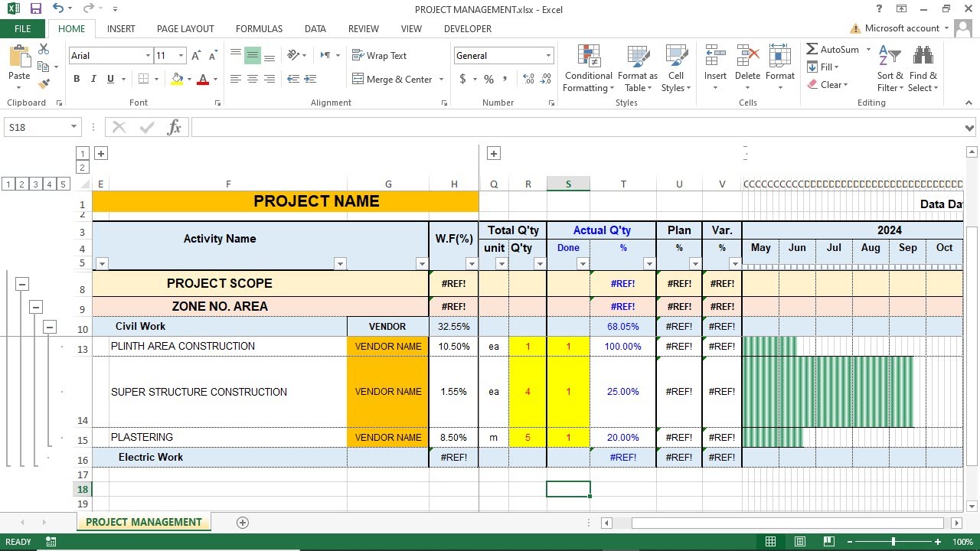Open the font size dropdown

(x=181, y=56)
